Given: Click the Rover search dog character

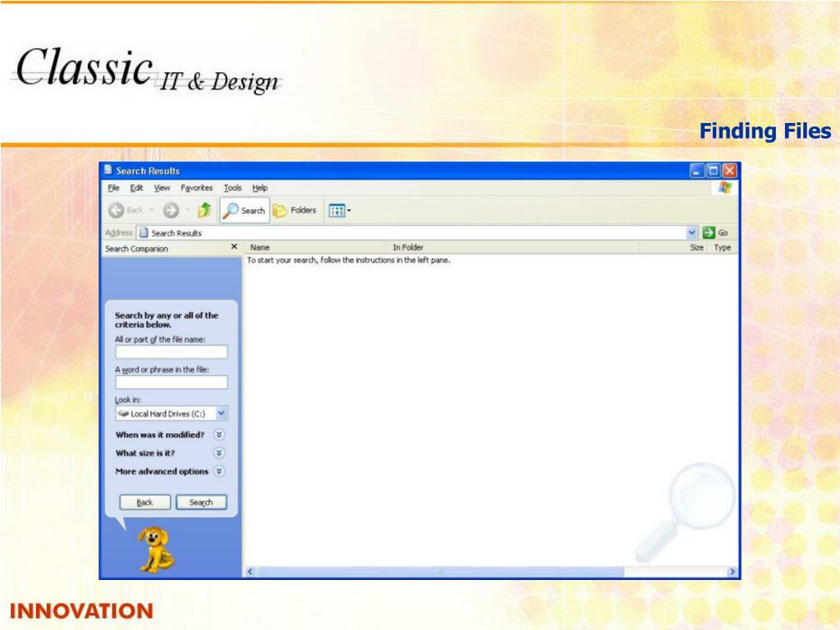Looking at the screenshot, I should [x=155, y=549].
